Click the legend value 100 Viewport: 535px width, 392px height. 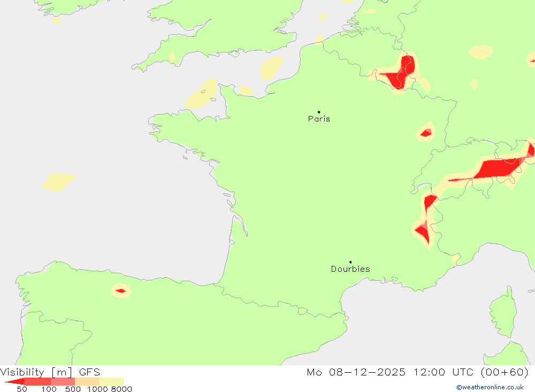49,389
